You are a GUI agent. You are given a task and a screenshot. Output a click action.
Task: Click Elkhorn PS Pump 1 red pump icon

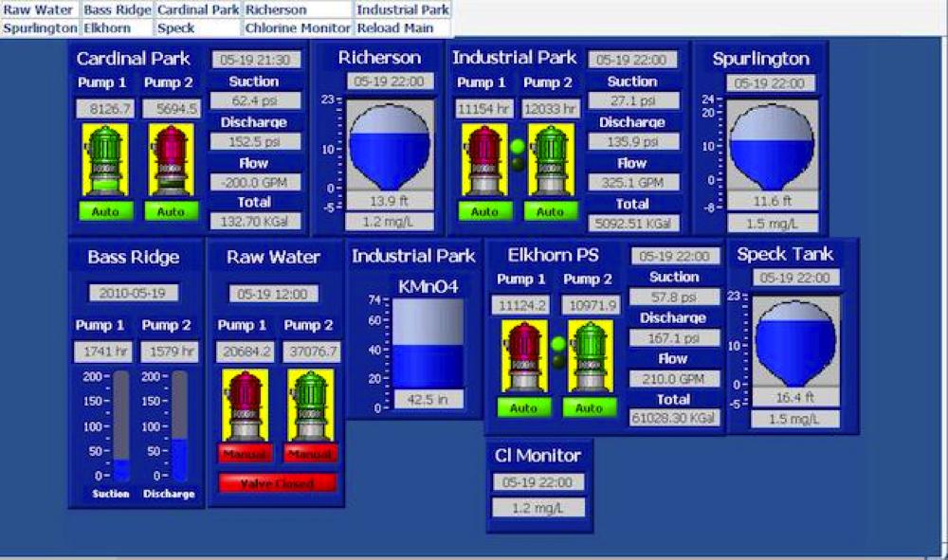(x=524, y=356)
